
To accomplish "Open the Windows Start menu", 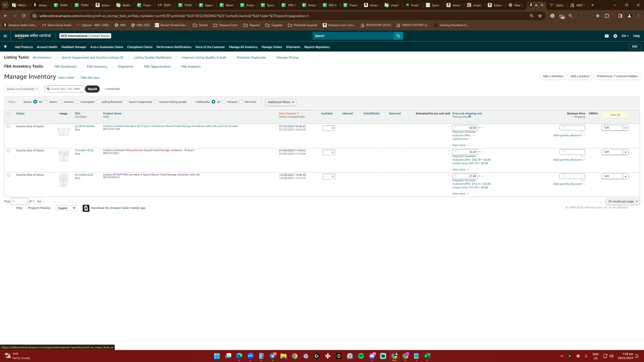I will click(x=217, y=356).
